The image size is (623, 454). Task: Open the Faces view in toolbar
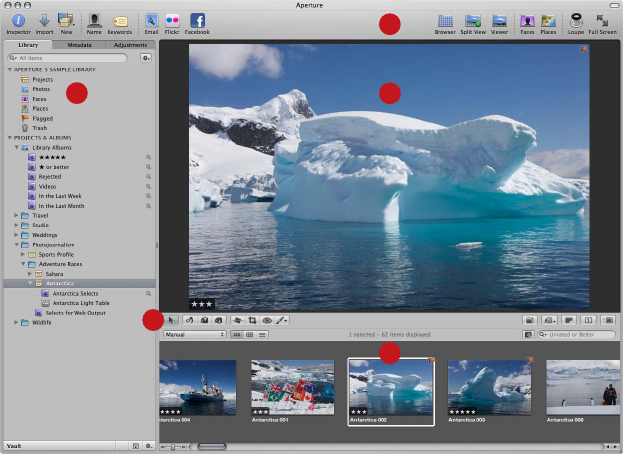coord(526,20)
